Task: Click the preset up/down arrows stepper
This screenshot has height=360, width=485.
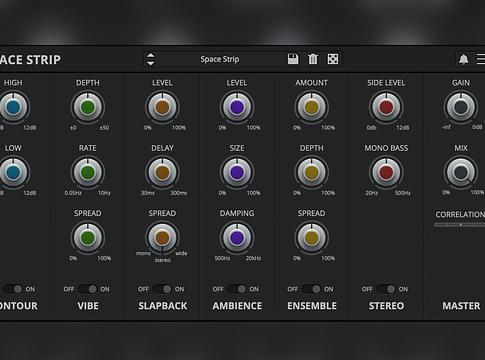Action: tap(151, 59)
